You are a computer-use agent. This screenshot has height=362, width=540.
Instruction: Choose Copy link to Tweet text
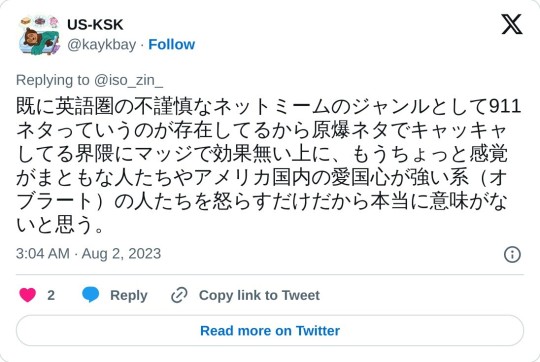[x=259, y=296]
